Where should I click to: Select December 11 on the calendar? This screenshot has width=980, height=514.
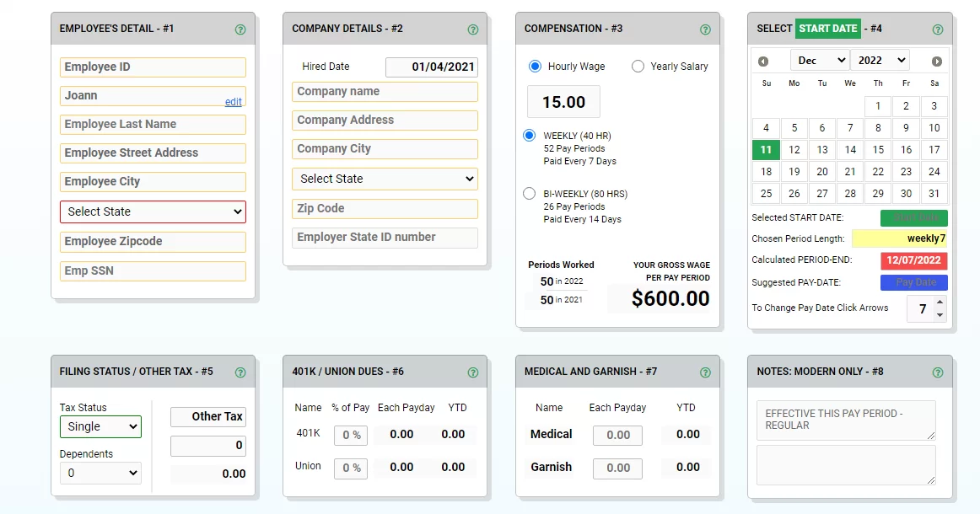pos(766,149)
